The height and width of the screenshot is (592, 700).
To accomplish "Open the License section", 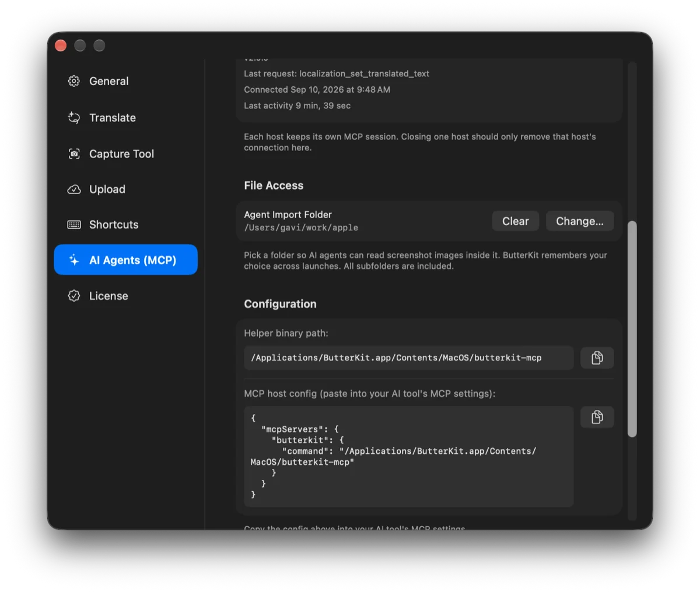I will (x=125, y=296).
